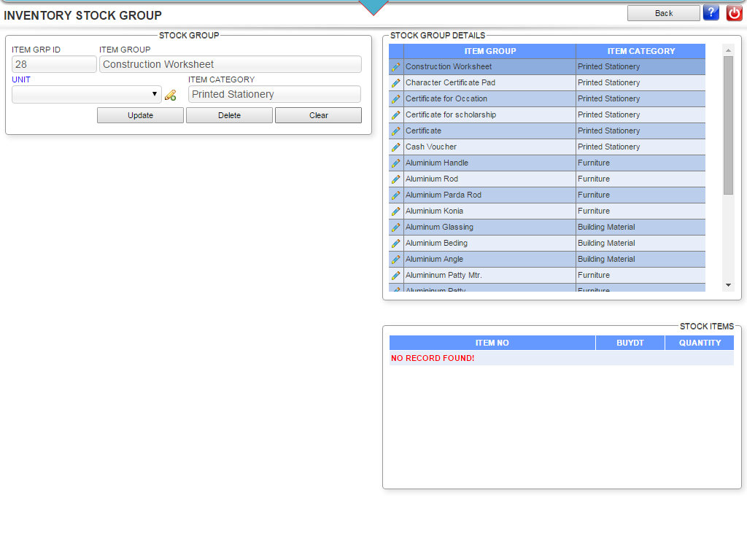Click the ITEM GROUP column header
The height and width of the screenshot is (560, 747).
[489, 51]
